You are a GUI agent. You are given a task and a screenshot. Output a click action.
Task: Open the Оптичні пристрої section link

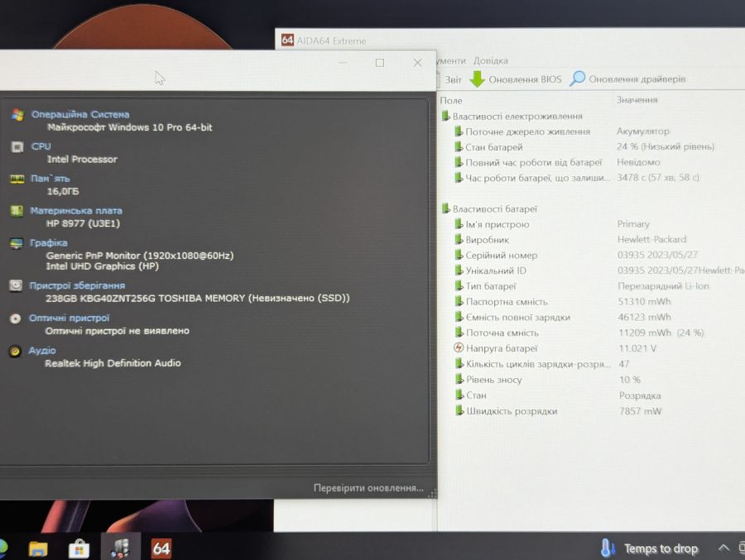point(69,318)
